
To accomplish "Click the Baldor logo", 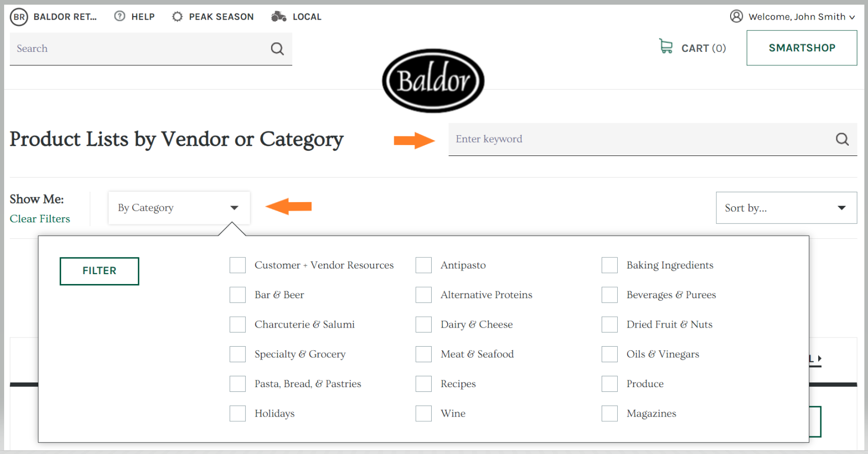I will coord(433,81).
